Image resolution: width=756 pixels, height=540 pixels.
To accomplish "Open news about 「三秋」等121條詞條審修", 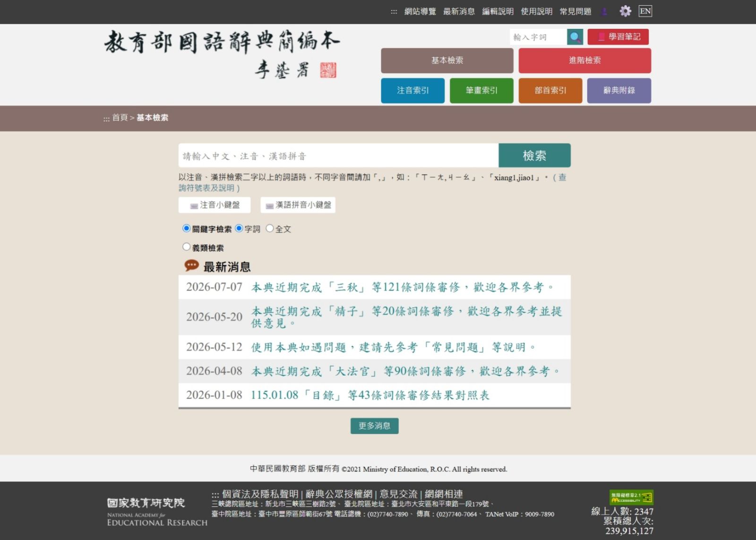I will (403, 287).
